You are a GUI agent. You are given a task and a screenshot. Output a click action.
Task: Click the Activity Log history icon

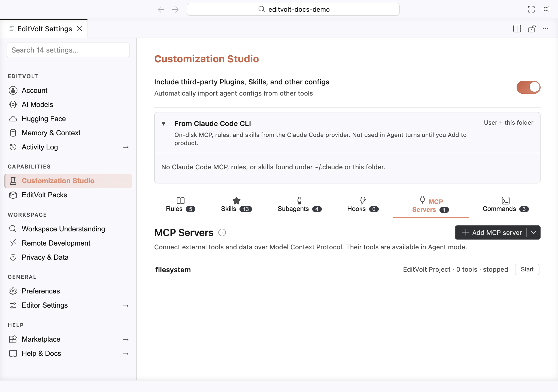[x=13, y=147]
